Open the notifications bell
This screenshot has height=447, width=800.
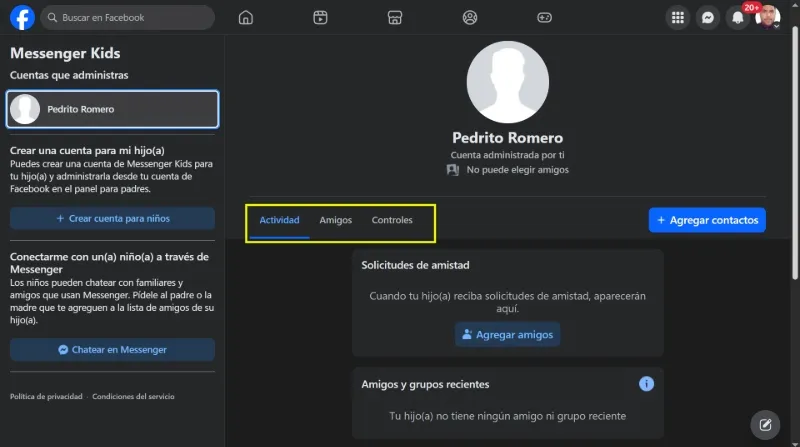(738, 18)
